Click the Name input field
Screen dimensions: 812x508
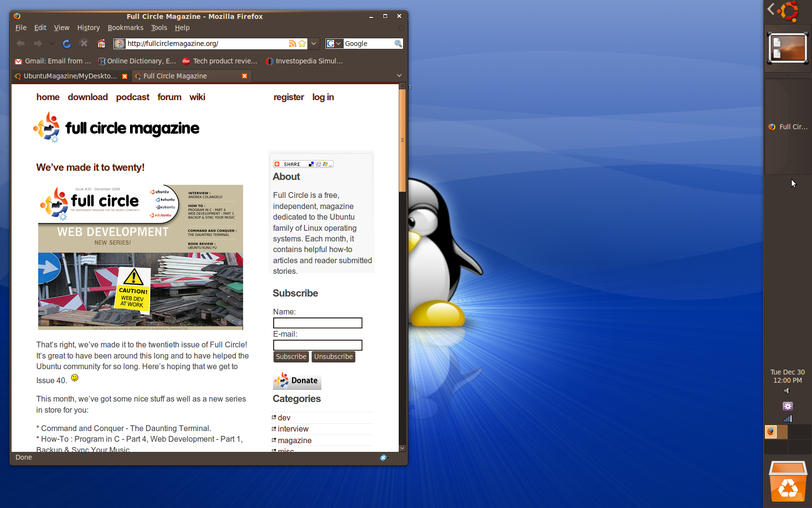(317, 323)
